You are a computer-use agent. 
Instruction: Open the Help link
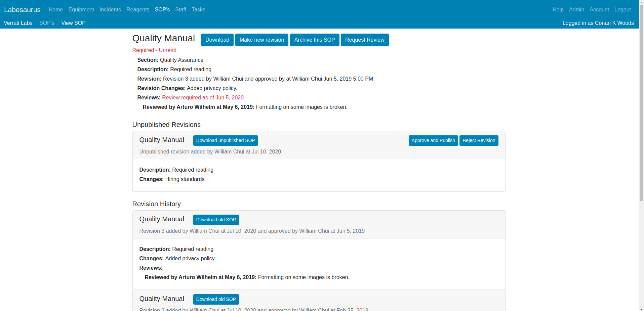[558, 10]
